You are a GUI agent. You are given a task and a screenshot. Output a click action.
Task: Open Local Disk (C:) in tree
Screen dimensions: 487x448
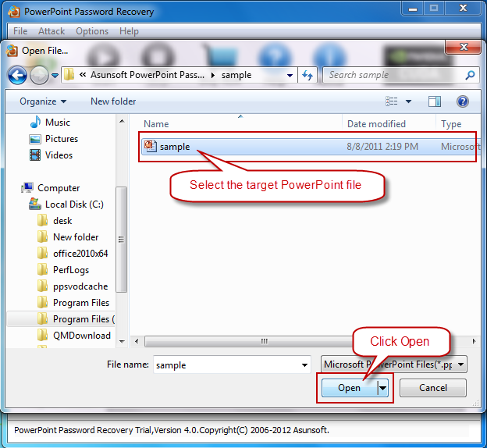tap(74, 204)
